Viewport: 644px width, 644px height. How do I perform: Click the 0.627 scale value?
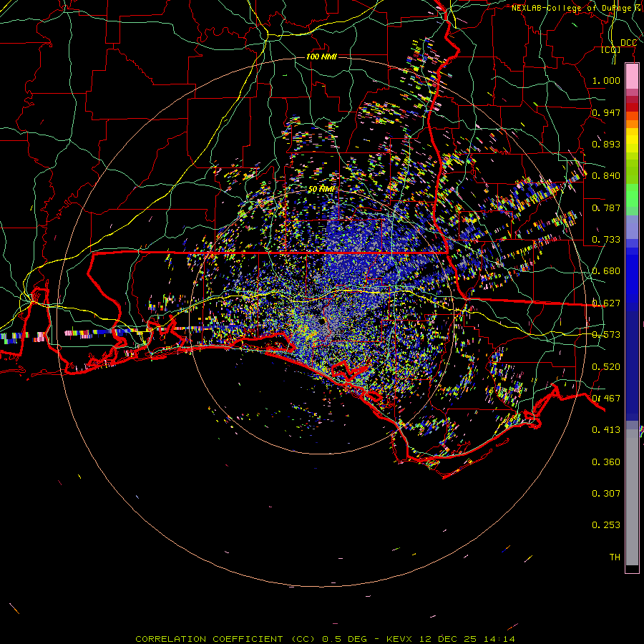pos(606,303)
